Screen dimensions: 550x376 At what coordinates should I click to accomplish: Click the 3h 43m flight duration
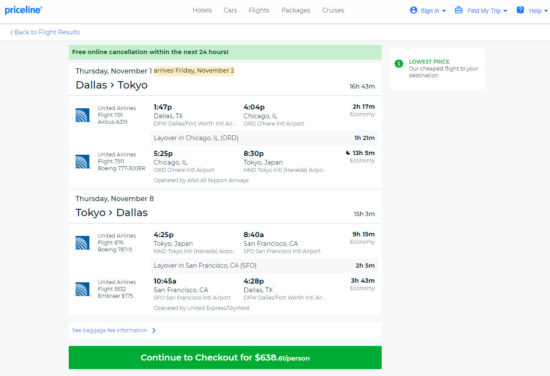(x=363, y=281)
